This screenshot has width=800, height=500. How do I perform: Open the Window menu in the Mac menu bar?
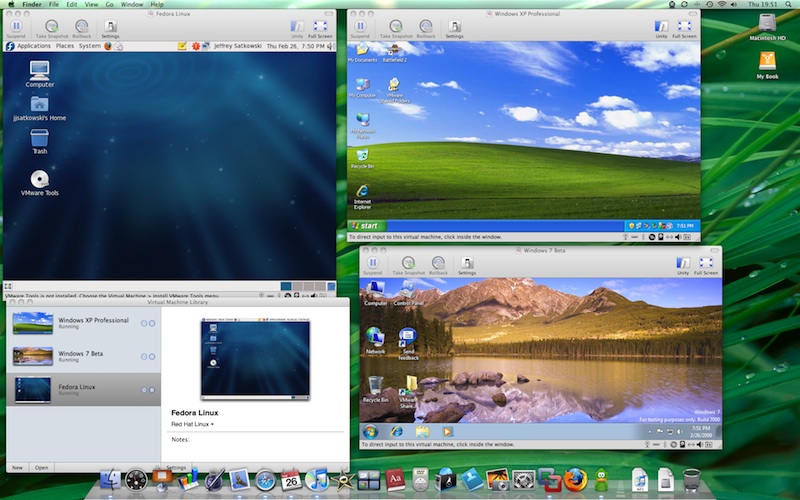tap(132, 4)
